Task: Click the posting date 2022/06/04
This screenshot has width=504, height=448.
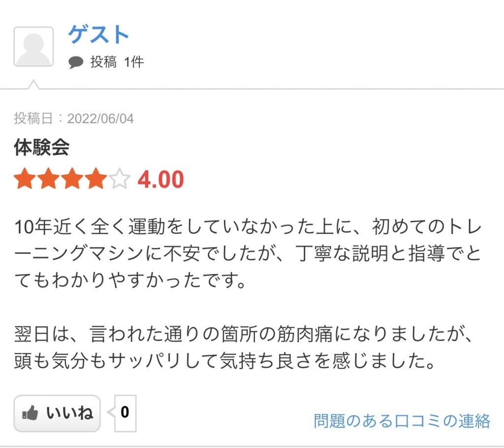Action: point(100,119)
